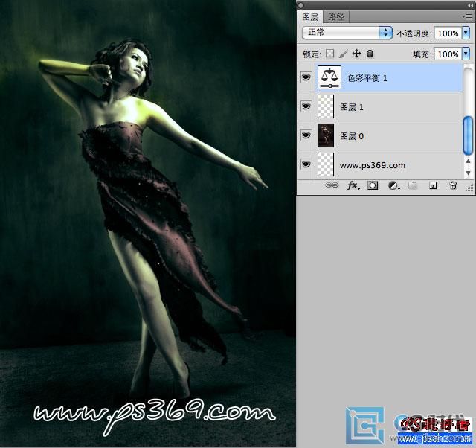Hide the 图层 0 layer
Image resolution: width=476 pixels, height=448 pixels.
click(x=306, y=135)
